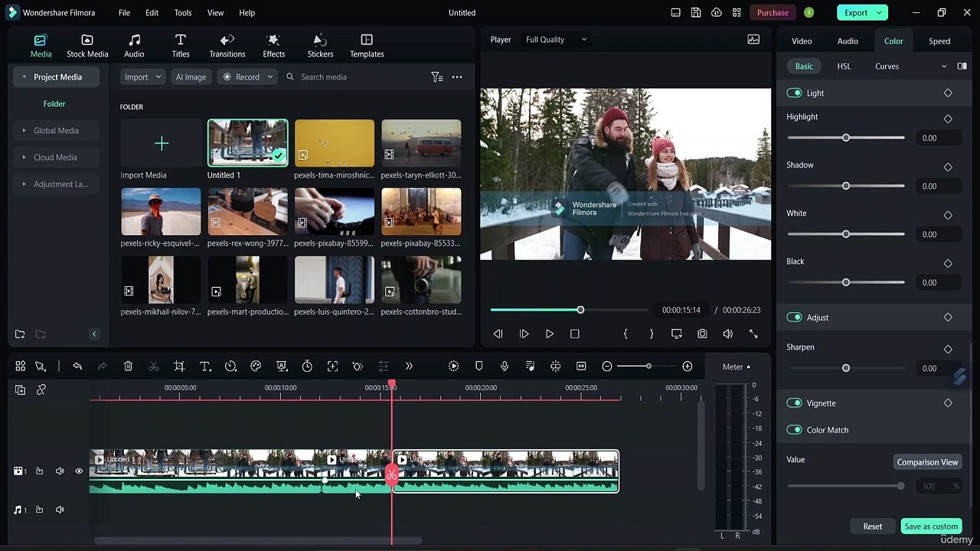Mute audio track 1

click(60, 510)
